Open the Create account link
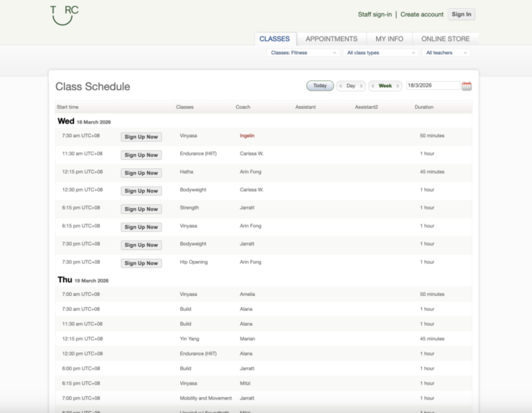Image resolution: width=532 pixels, height=413 pixels. (422, 15)
